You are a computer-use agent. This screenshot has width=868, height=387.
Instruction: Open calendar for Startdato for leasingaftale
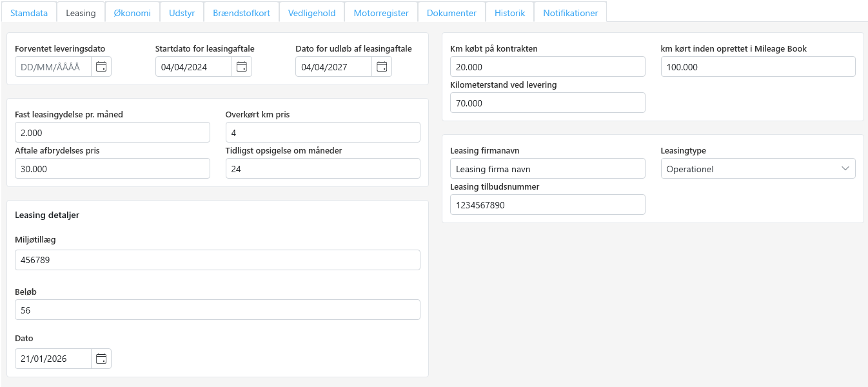242,66
